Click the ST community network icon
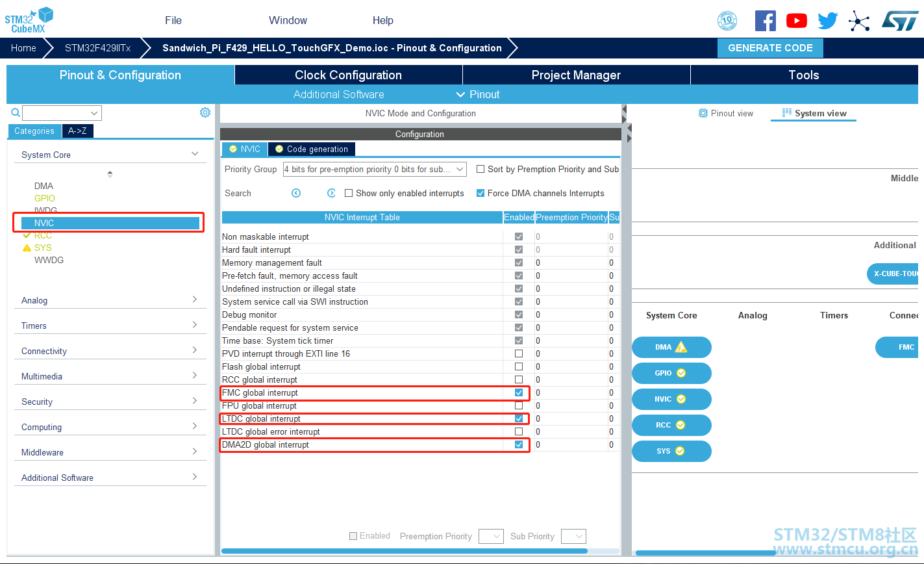Image resolution: width=924 pixels, height=564 pixels. tap(859, 21)
